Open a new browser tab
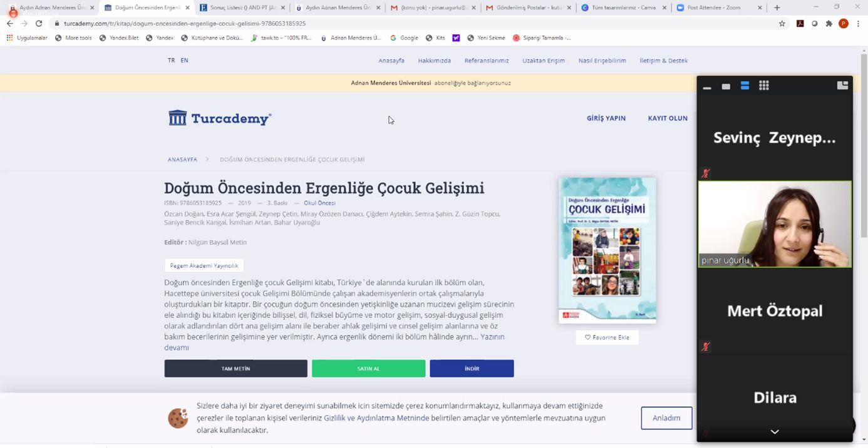Image resolution: width=868 pixels, height=448 pixels. pos(777,8)
